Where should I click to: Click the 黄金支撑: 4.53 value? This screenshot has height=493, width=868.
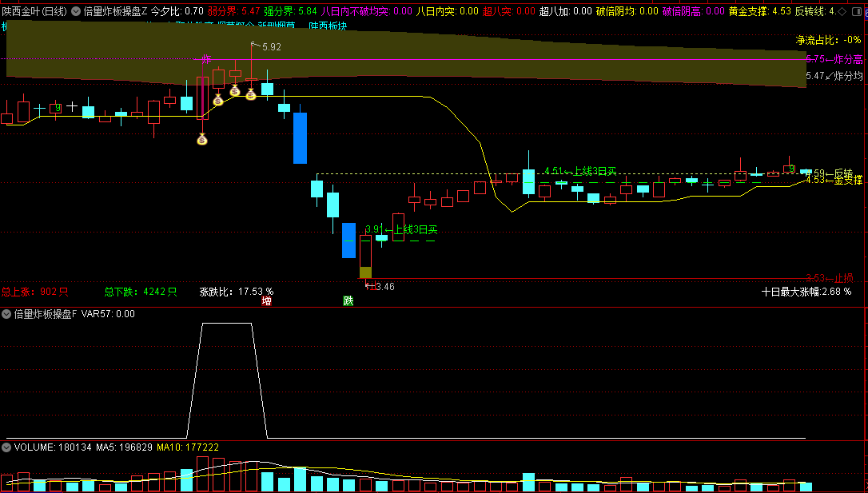tap(759, 11)
